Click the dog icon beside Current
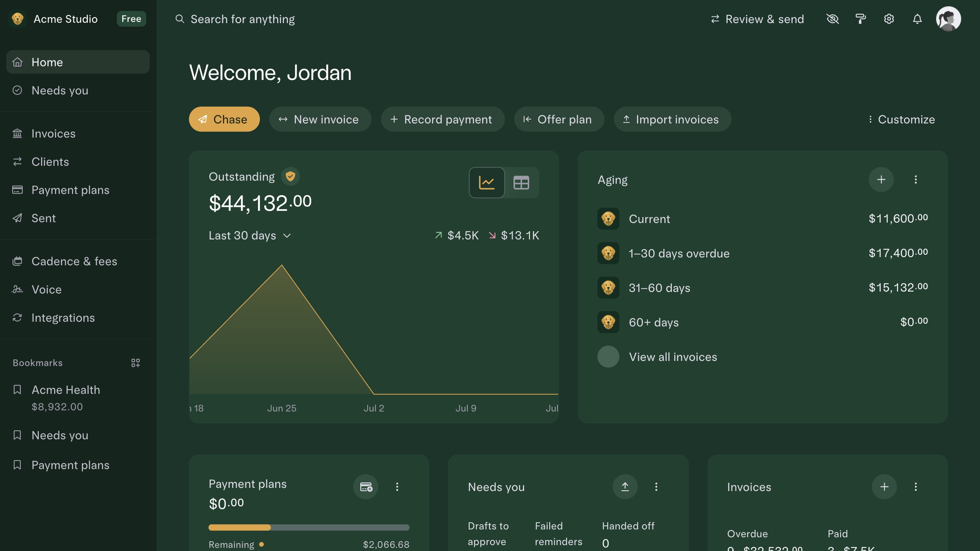 (608, 219)
